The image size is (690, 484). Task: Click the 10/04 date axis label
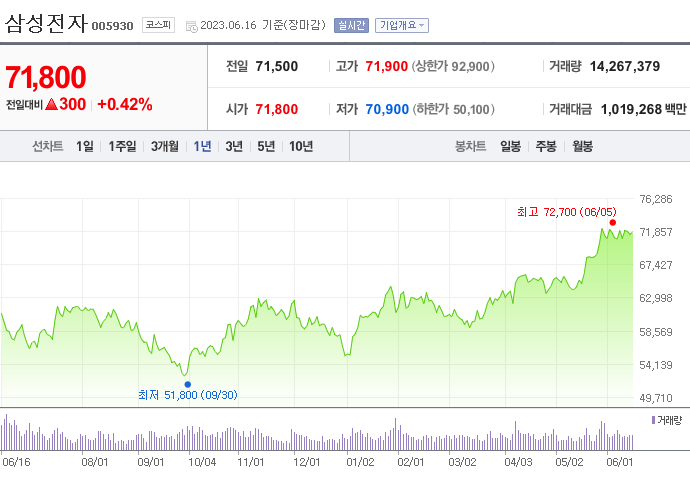(202, 462)
